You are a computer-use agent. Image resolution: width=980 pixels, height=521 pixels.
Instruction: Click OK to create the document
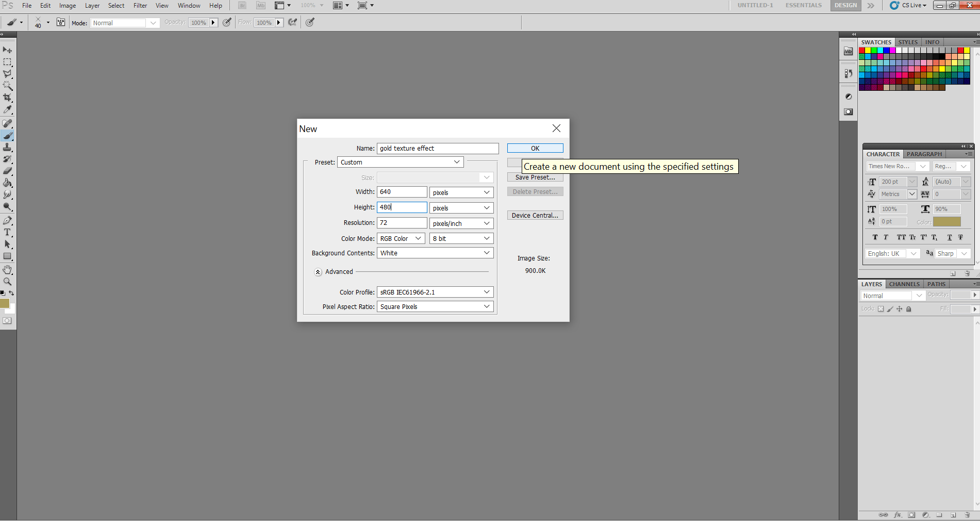[x=535, y=148]
